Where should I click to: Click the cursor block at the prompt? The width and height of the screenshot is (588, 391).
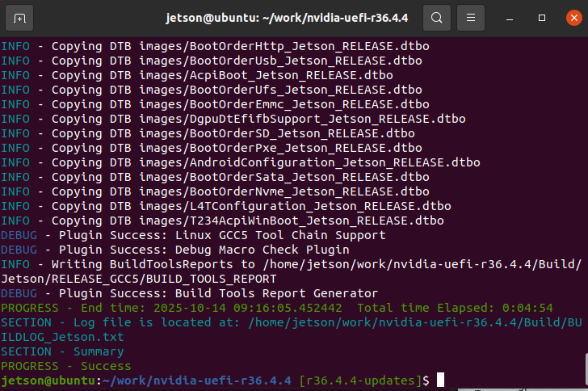coord(440,380)
